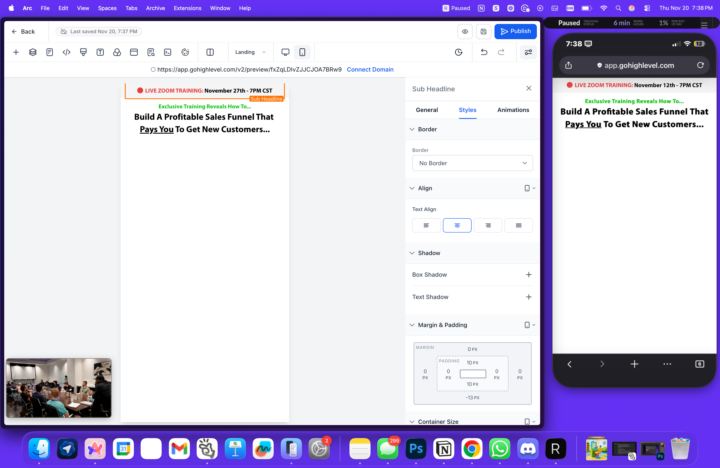Toggle the settings sliders panel icon
720x468 pixels.
coord(529,52)
